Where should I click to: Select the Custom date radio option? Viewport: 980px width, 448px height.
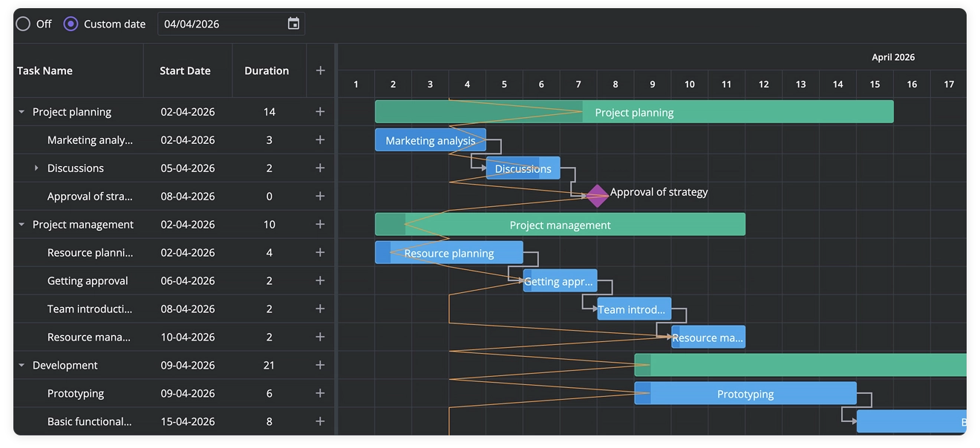click(71, 24)
